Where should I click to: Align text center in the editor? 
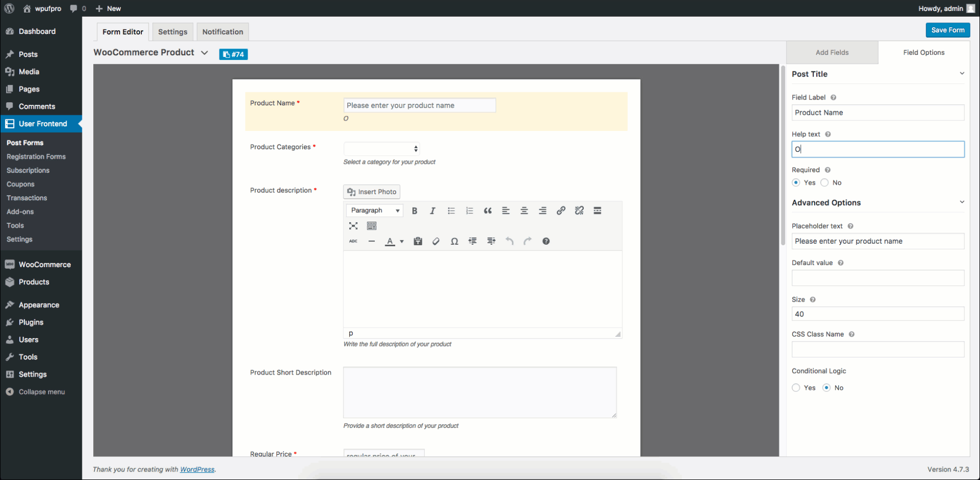(524, 211)
